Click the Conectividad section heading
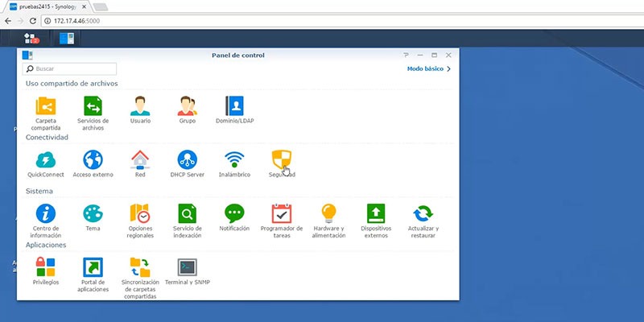 47,137
